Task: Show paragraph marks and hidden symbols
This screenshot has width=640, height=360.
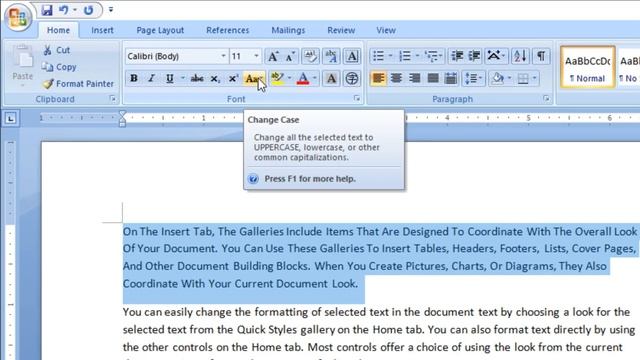Action: (541, 56)
